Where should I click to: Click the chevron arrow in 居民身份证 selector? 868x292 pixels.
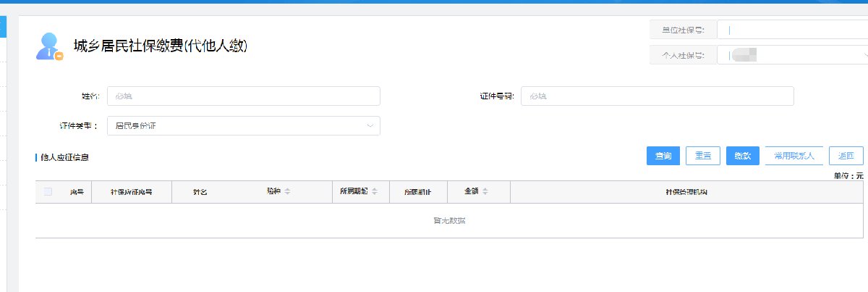click(x=370, y=126)
